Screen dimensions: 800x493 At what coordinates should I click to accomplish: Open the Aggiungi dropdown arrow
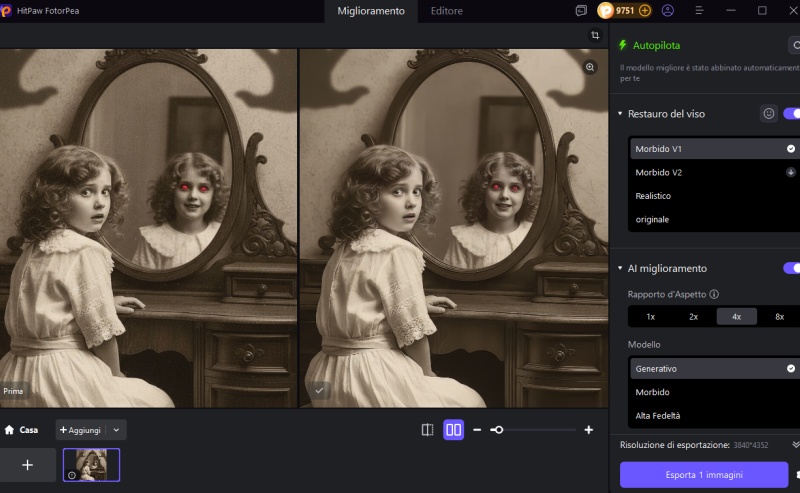116,430
